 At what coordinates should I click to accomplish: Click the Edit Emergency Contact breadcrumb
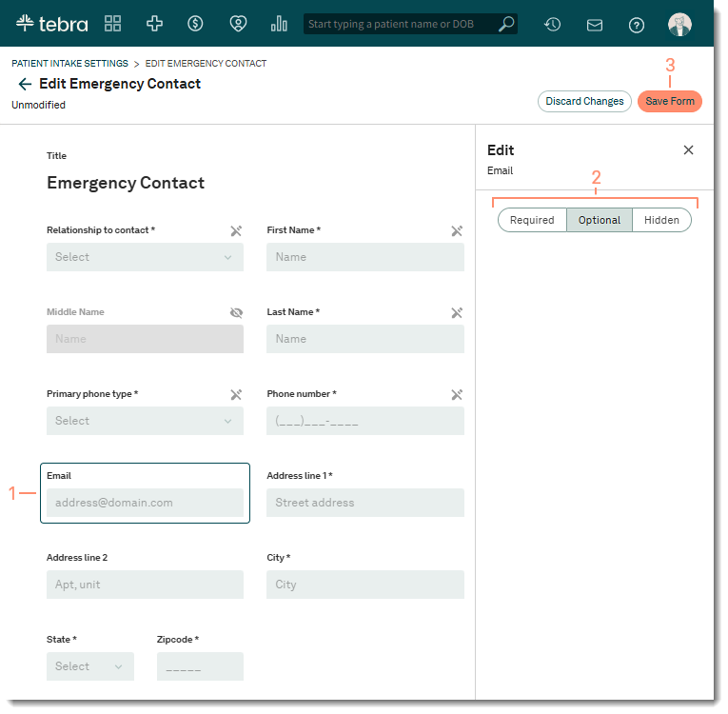click(x=206, y=63)
